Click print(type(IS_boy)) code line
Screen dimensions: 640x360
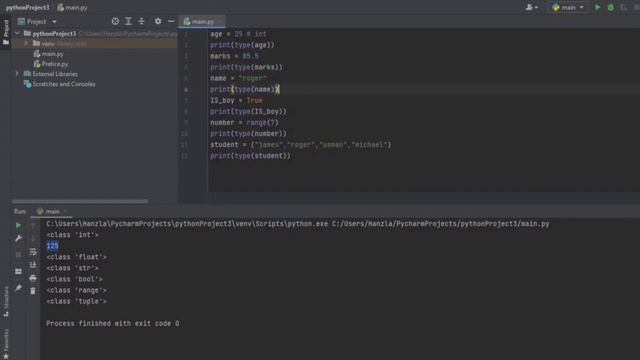[248, 111]
